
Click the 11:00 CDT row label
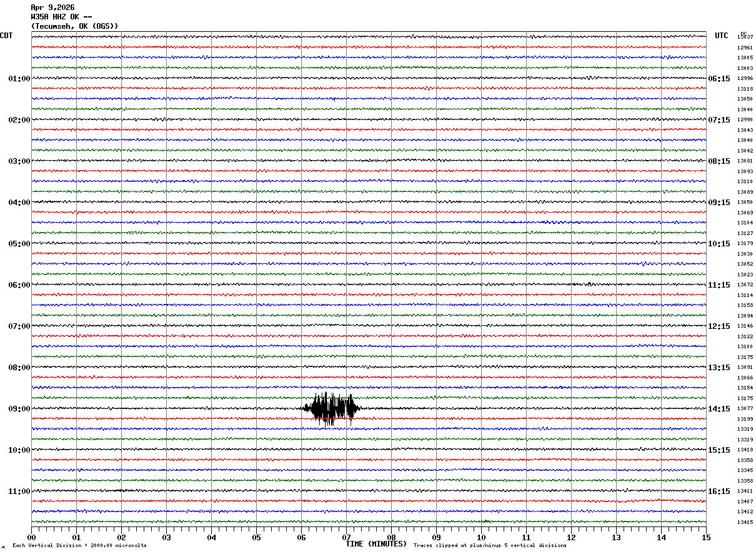pyautogui.click(x=19, y=491)
